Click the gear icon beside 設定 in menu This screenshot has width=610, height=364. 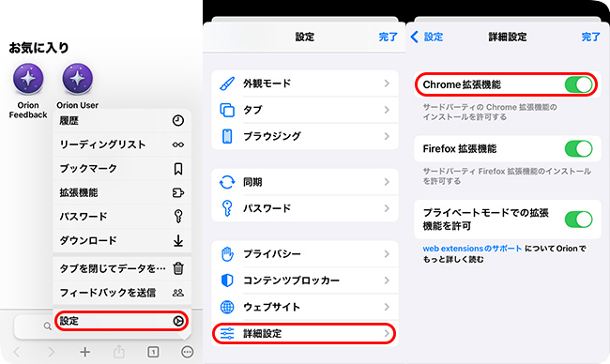(178, 321)
